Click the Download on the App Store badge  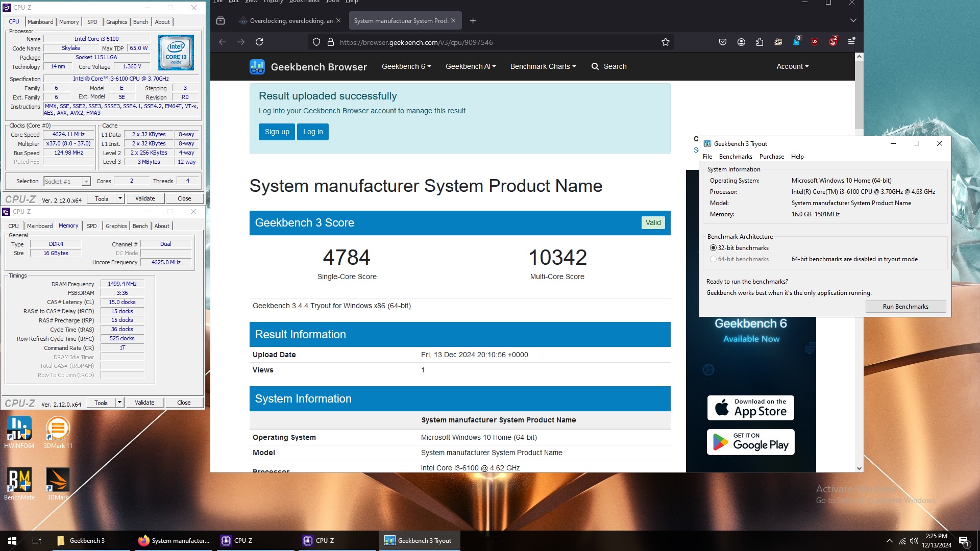pyautogui.click(x=750, y=408)
